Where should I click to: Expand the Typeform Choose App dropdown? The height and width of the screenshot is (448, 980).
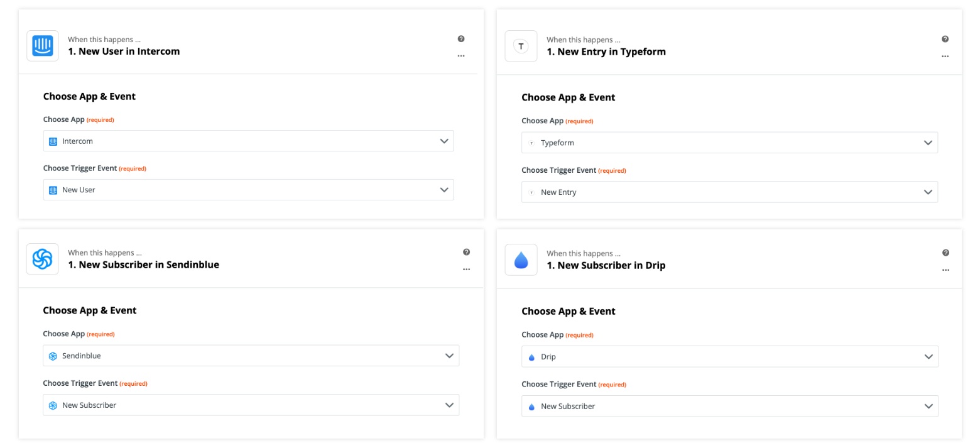[x=729, y=143]
